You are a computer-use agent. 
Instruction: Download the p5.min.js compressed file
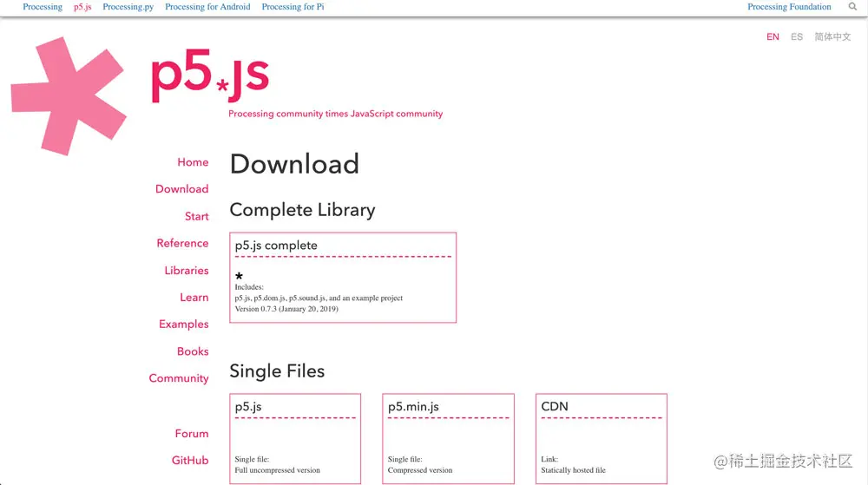448,438
